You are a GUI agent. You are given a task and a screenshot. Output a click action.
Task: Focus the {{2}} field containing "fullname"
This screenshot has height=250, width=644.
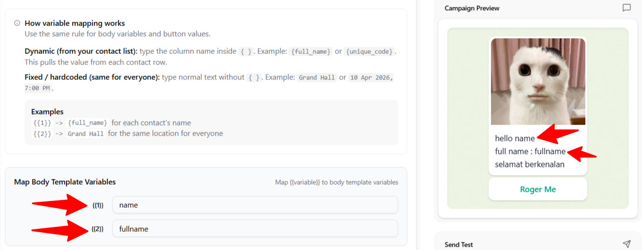[x=255, y=229]
